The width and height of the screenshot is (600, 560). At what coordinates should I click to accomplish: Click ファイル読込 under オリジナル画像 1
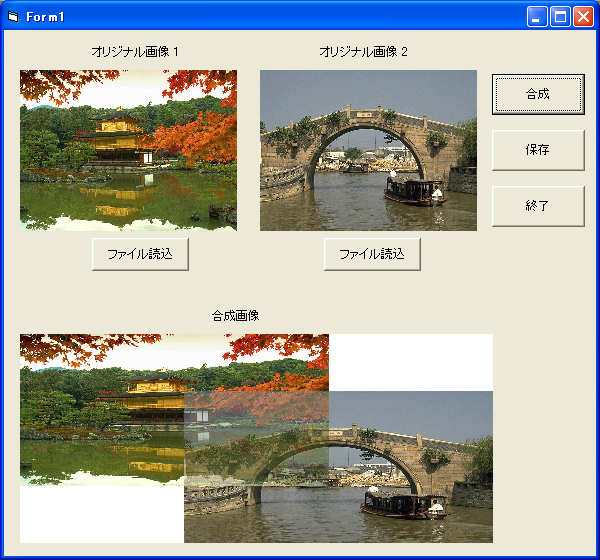[140, 254]
